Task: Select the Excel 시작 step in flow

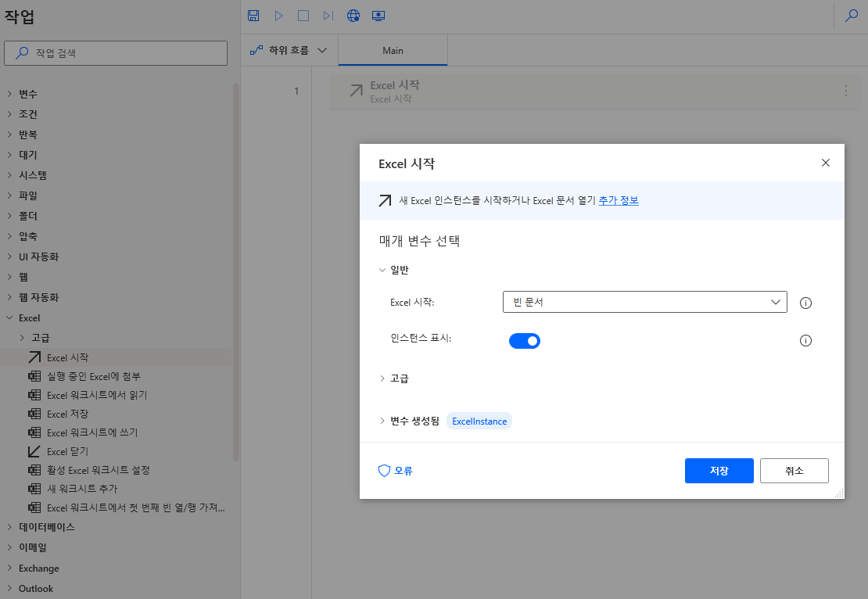Action: [595, 91]
